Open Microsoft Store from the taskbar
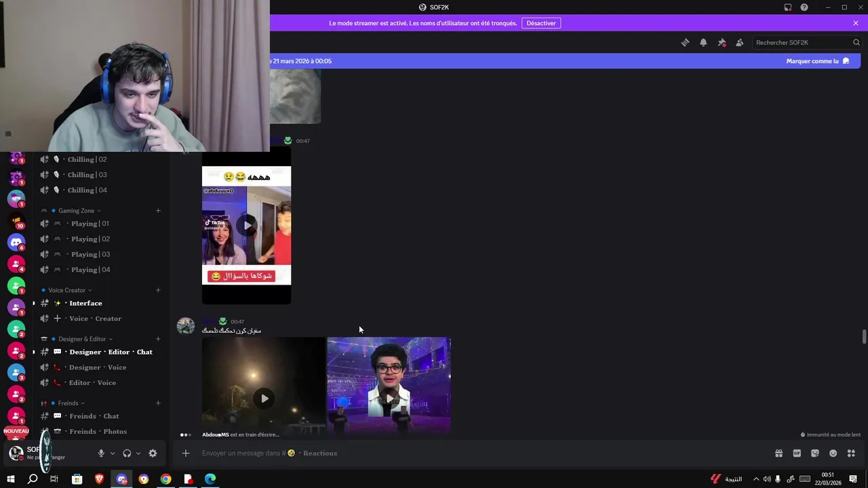 (77, 479)
